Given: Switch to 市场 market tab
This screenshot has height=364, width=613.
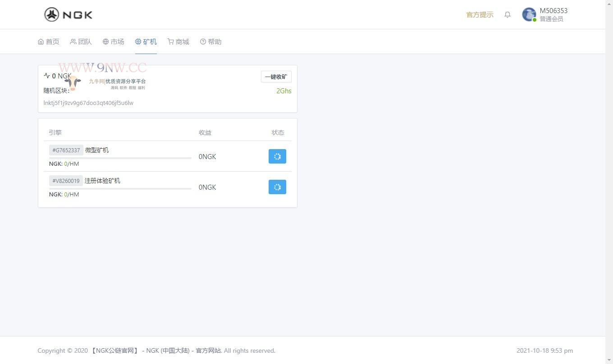Looking at the screenshot, I should [x=114, y=41].
